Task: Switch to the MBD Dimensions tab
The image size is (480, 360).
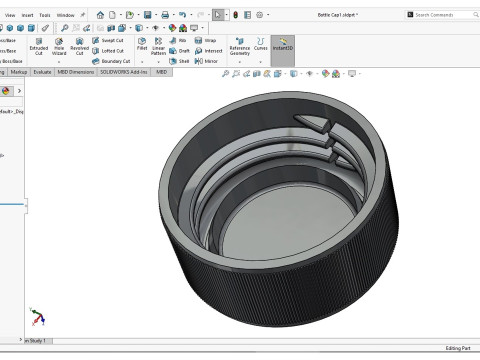Action: point(76,72)
